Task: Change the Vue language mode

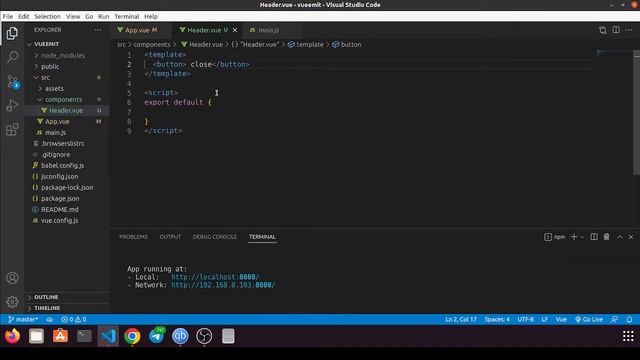Action: tap(561, 319)
